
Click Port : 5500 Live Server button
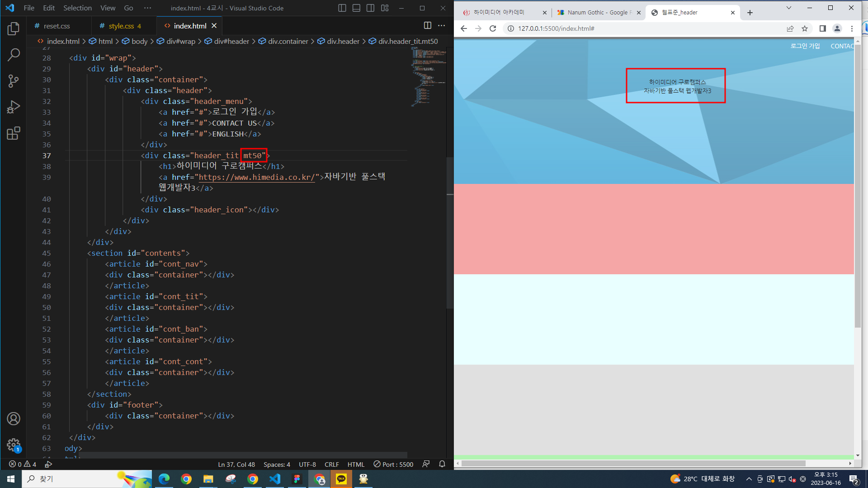pos(393,464)
